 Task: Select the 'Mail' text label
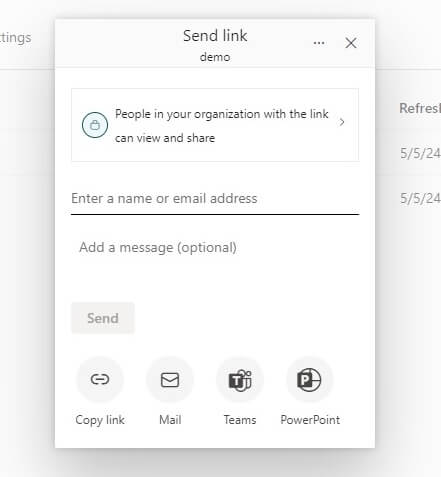click(170, 420)
